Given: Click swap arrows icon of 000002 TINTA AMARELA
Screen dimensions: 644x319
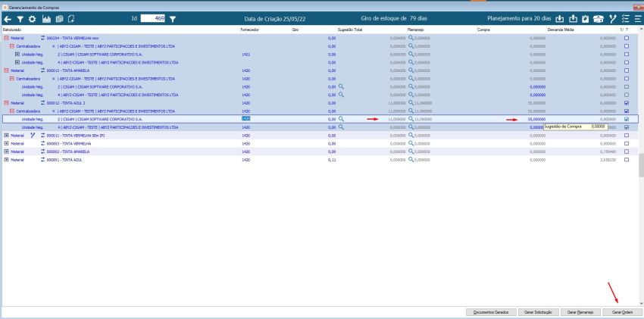Looking at the screenshot, I should (x=42, y=152).
